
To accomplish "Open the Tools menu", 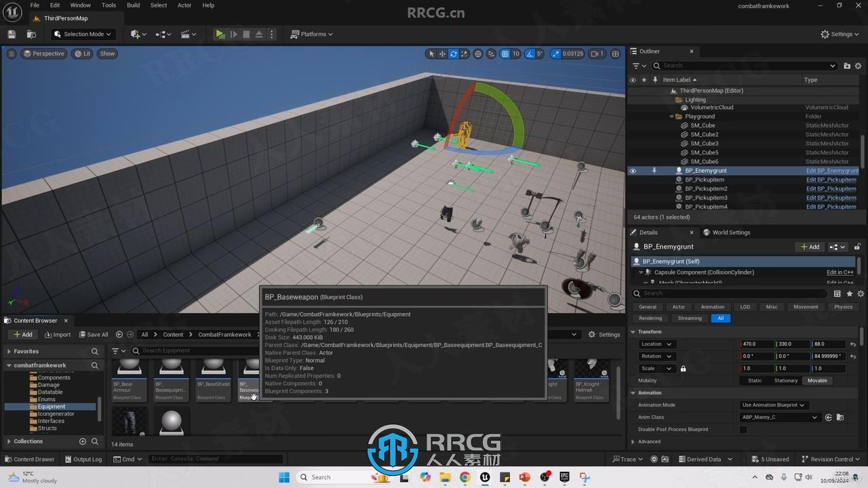I will (x=108, y=5).
